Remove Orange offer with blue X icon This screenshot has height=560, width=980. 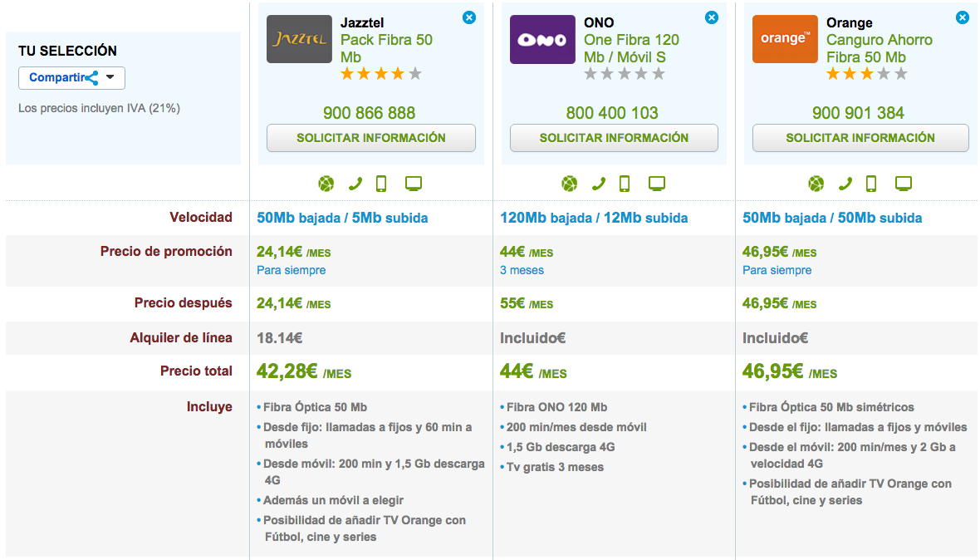[963, 17]
